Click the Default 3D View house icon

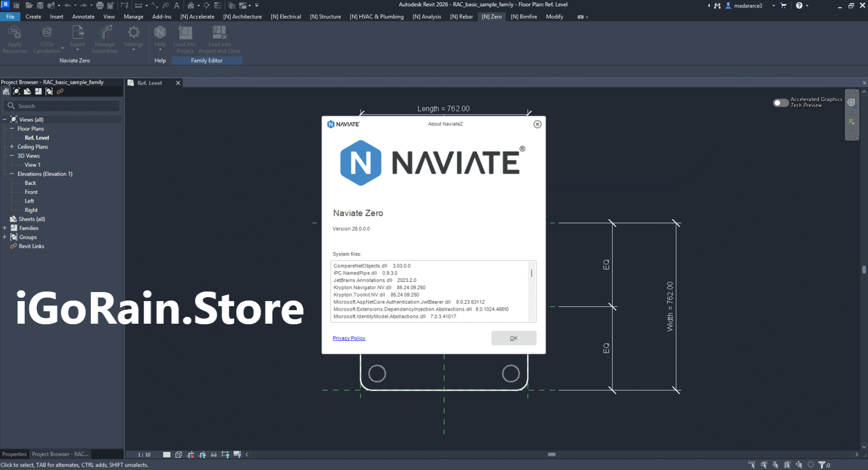pos(191,6)
